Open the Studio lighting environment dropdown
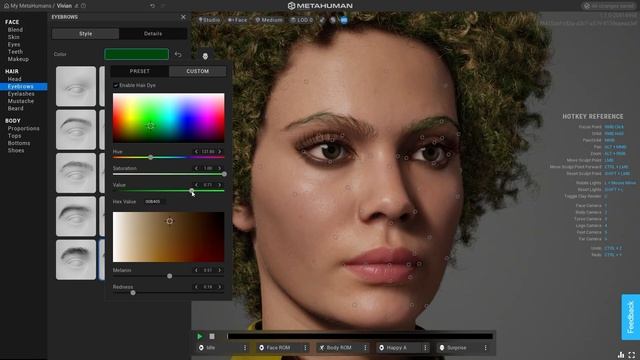Viewport: 640px width, 360px height. pos(209,20)
